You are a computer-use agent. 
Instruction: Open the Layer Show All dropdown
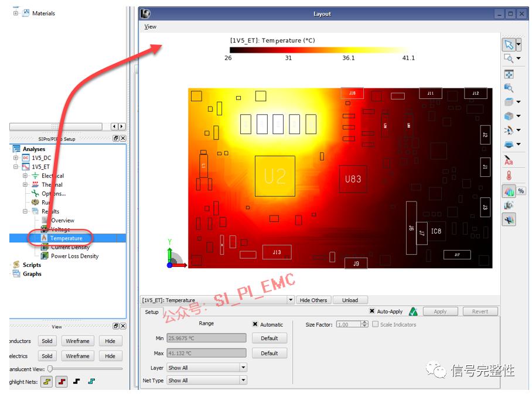[207, 368]
